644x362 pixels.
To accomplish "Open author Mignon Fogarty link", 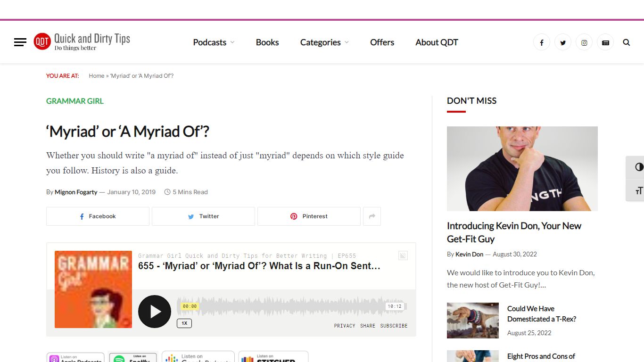I will [76, 192].
